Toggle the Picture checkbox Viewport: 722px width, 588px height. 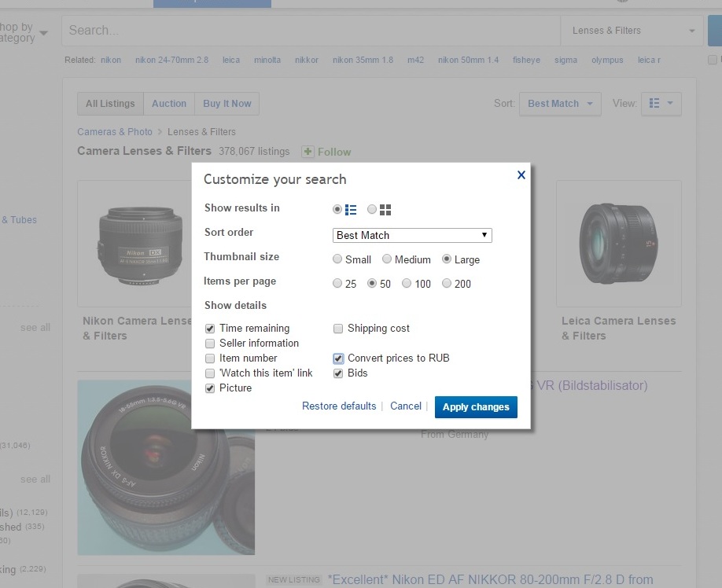[210, 388]
